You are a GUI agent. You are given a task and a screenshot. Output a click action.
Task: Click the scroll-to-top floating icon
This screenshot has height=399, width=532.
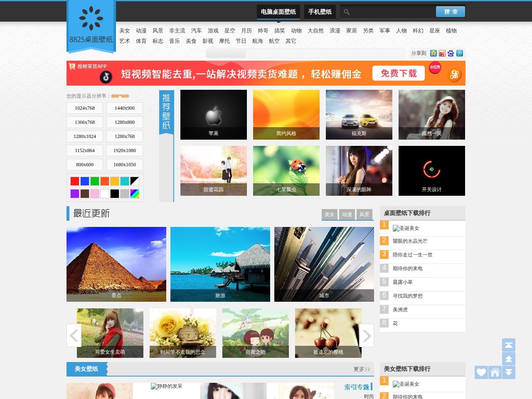[x=508, y=345]
